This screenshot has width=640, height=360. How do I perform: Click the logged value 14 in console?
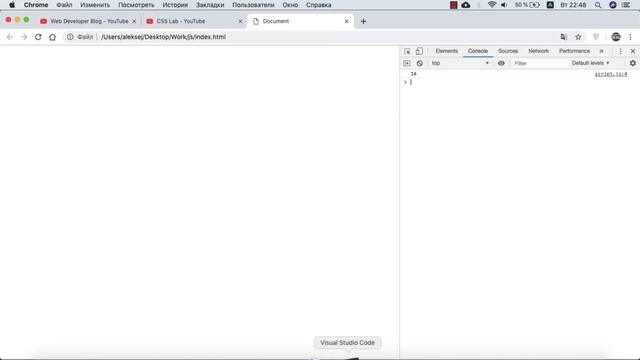click(413, 74)
